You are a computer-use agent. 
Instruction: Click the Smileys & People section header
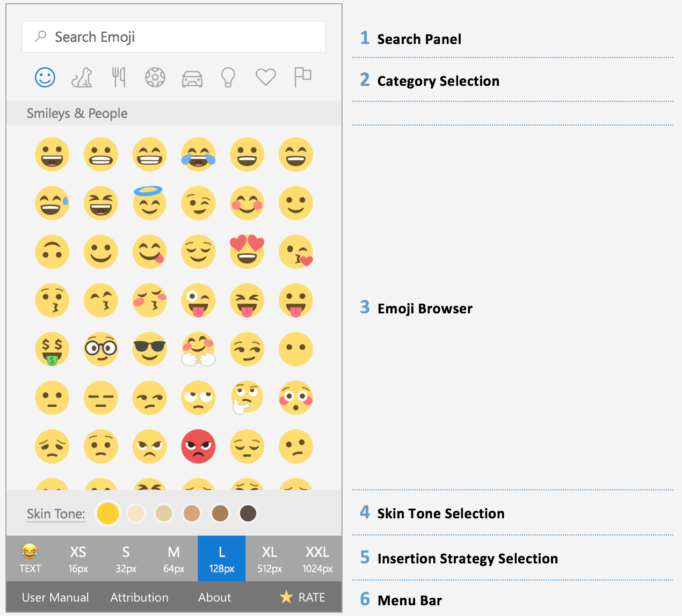[174, 113]
